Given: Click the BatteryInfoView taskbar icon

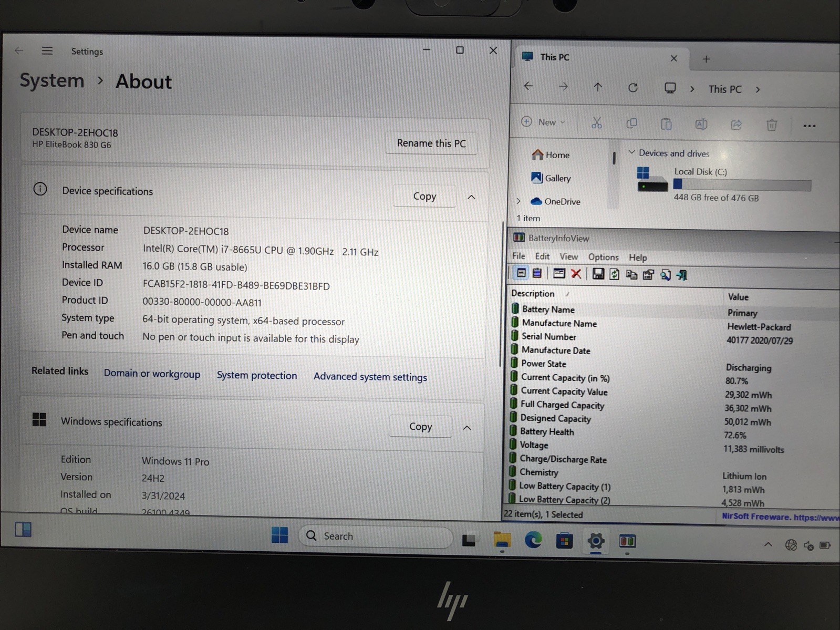Looking at the screenshot, I should tap(627, 541).
